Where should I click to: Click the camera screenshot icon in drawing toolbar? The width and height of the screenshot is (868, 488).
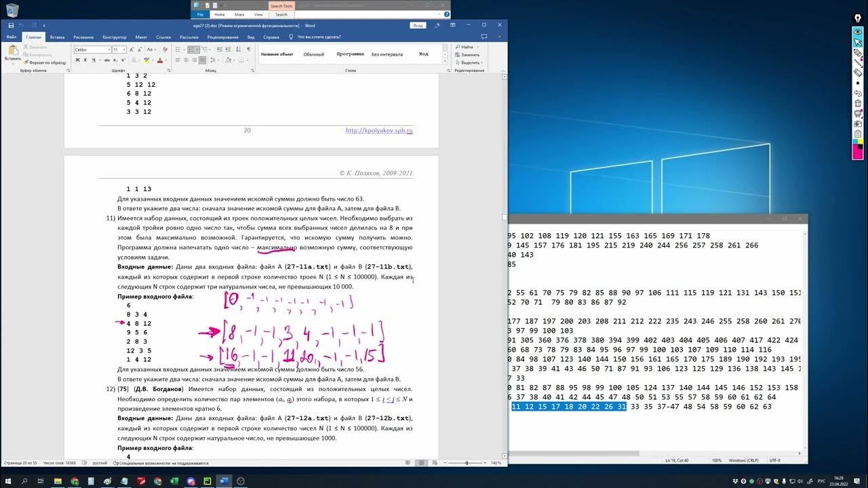(858, 123)
